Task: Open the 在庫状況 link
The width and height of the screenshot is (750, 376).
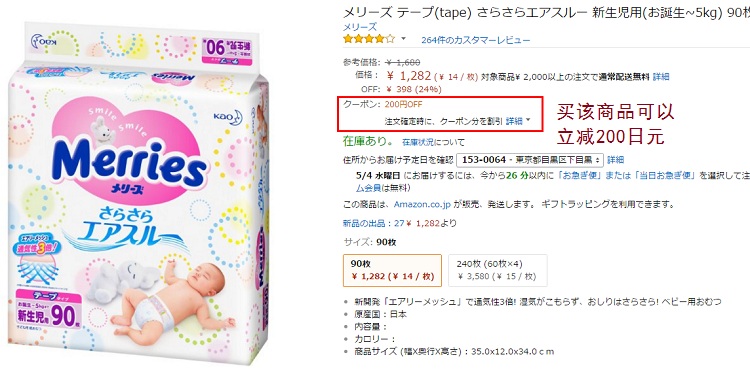Action: [x=418, y=142]
